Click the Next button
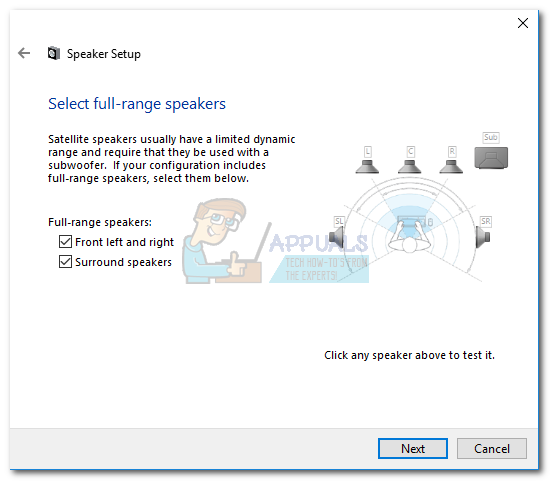550x481 pixels. point(413,448)
